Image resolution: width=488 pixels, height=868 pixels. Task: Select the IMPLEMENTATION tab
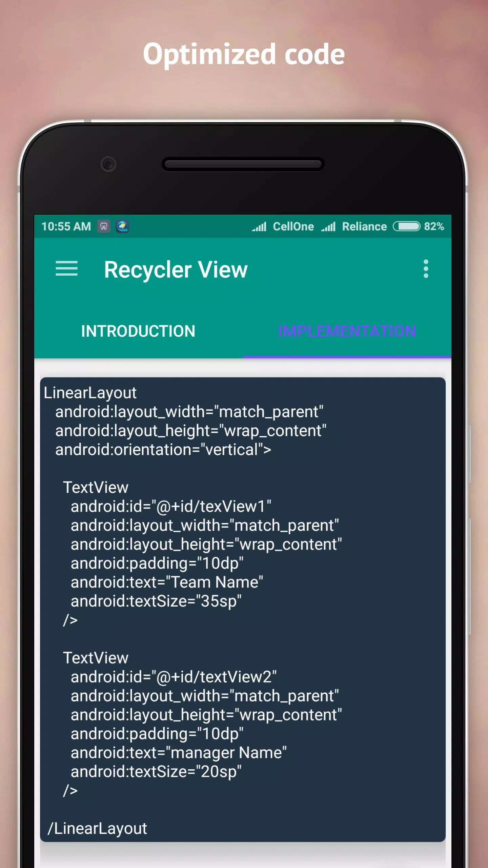coord(347,331)
